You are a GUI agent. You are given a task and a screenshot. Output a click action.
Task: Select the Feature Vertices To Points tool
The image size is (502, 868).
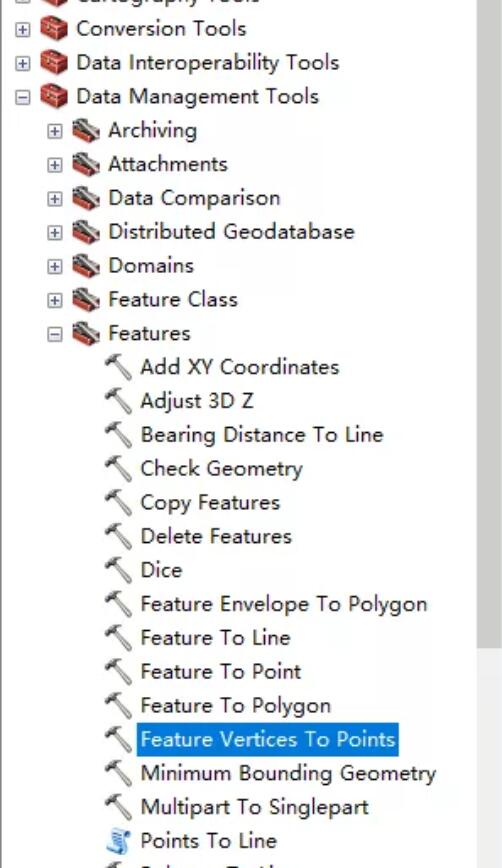click(268, 739)
